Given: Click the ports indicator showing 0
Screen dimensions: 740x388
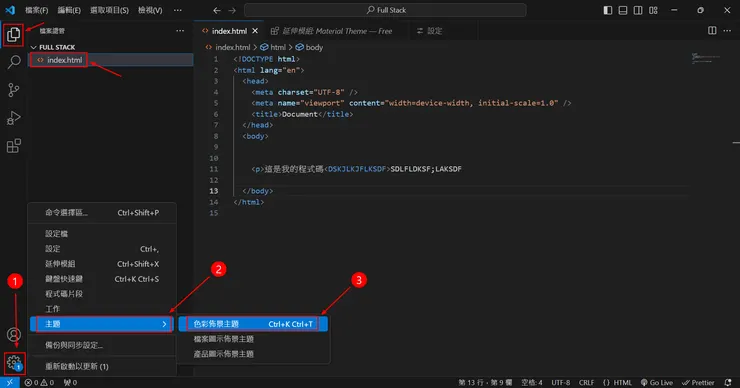Looking at the screenshot, I should pos(70,382).
